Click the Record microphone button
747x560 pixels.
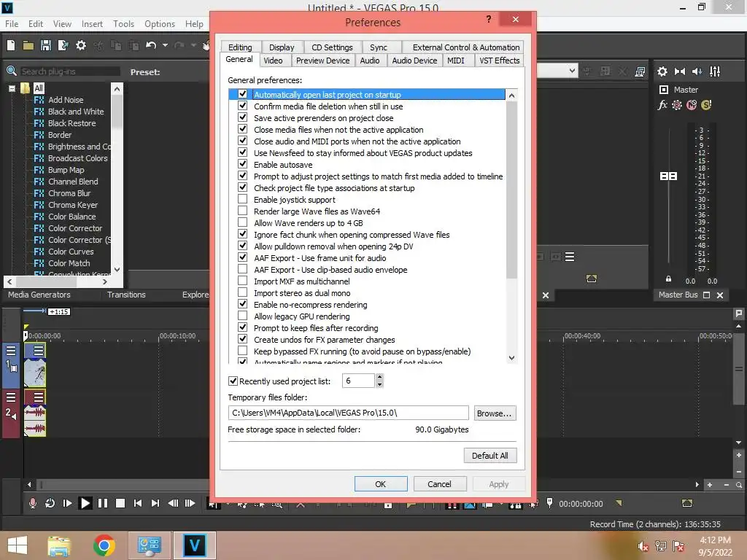coord(32,503)
